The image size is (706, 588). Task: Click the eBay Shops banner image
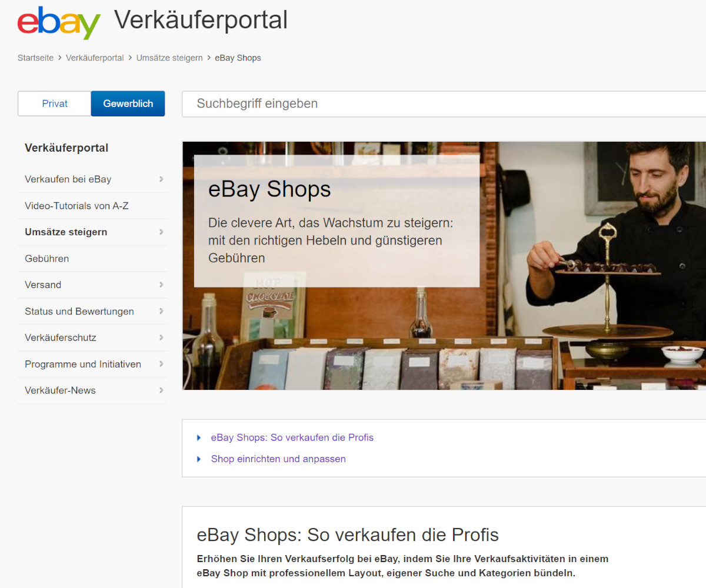444,266
